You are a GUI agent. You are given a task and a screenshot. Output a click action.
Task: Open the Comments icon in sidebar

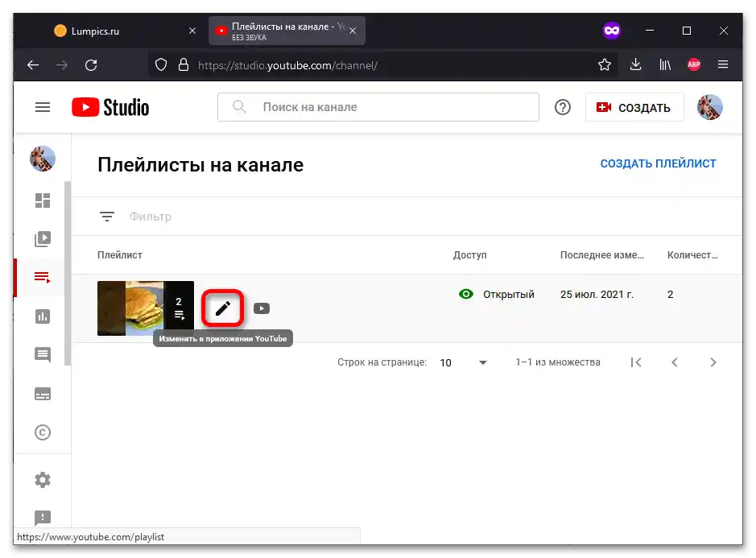(x=43, y=355)
